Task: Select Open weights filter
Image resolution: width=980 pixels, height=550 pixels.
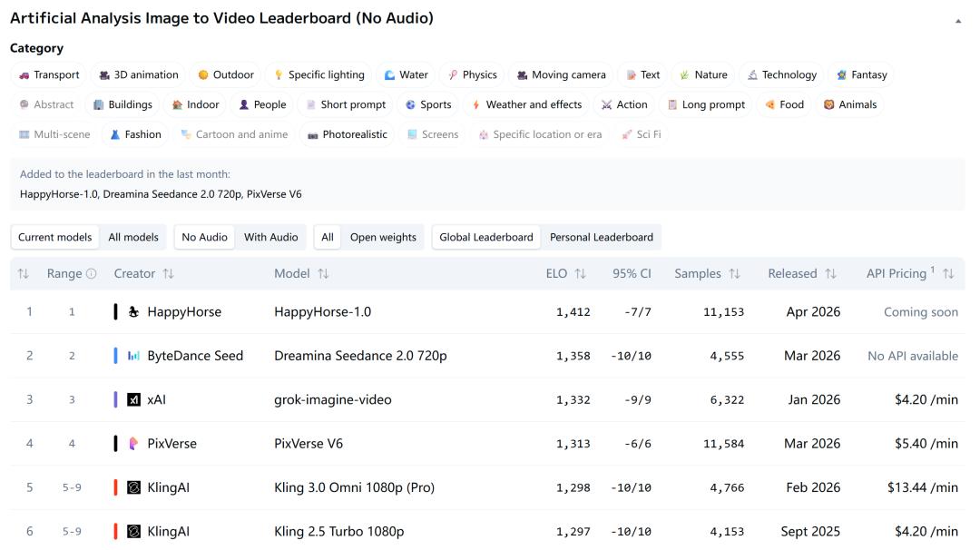Action: [x=383, y=237]
